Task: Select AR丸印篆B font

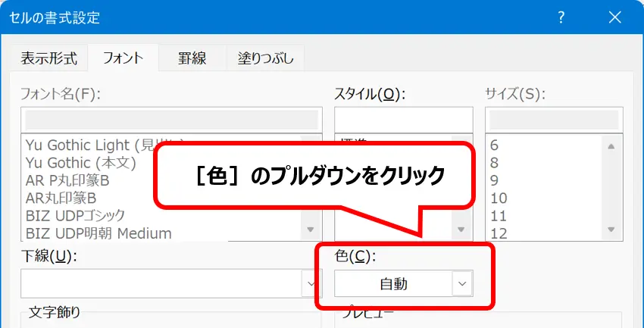Action: [61, 198]
